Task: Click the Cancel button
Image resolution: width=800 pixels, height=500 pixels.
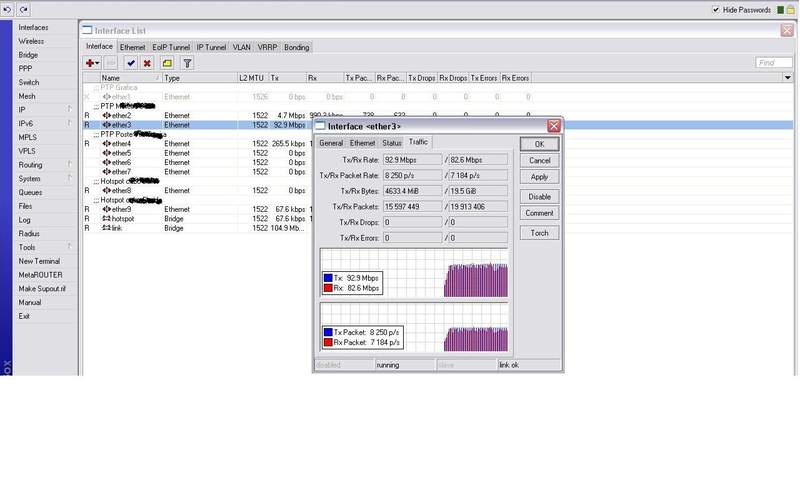Action: coord(539,160)
